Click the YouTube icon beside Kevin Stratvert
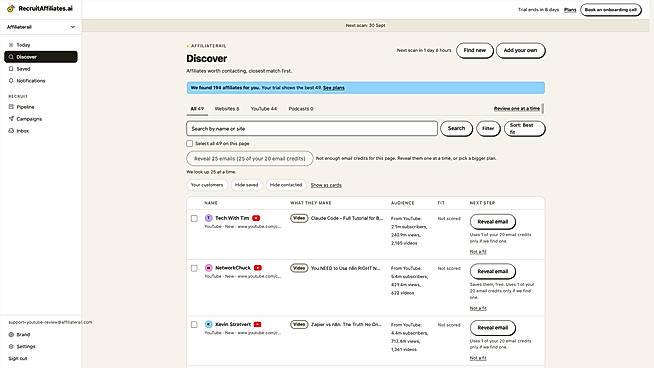 pos(257,324)
